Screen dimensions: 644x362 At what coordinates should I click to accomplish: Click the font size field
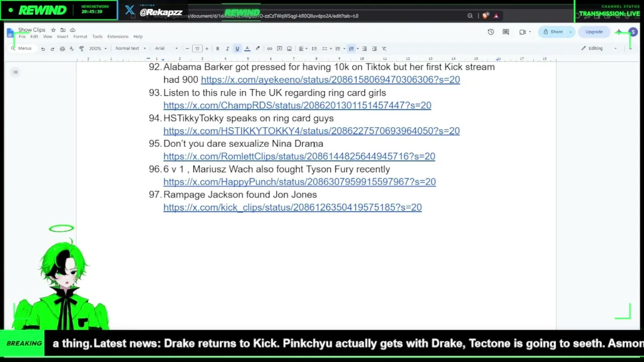pos(197,49)
